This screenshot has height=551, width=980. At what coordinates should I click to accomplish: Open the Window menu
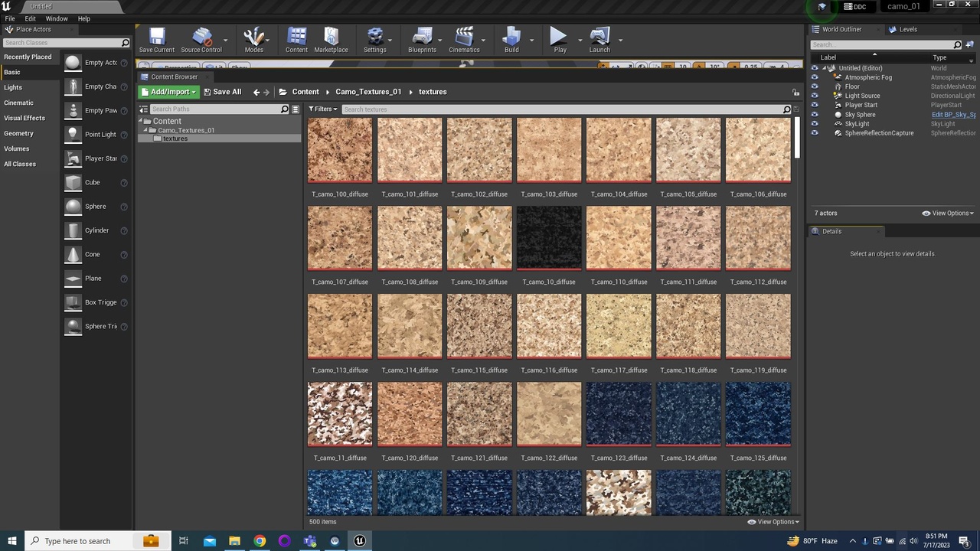[57, 18]
